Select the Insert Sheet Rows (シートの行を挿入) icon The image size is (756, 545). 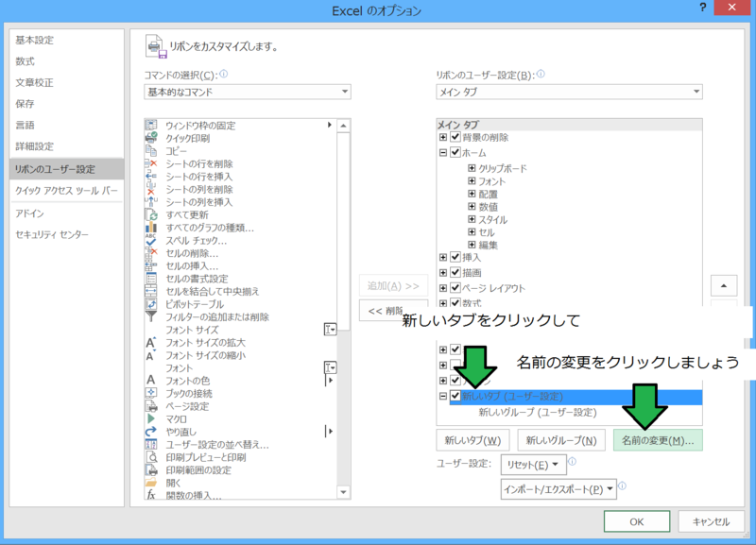pos(151,177)
